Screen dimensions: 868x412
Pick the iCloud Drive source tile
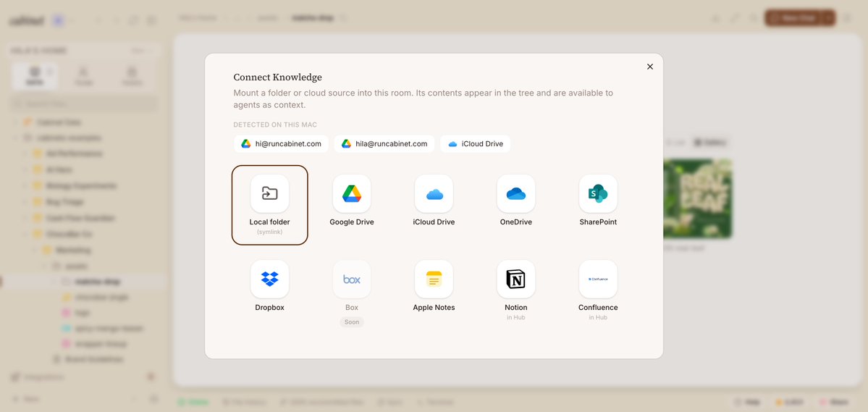pos(434,201)
